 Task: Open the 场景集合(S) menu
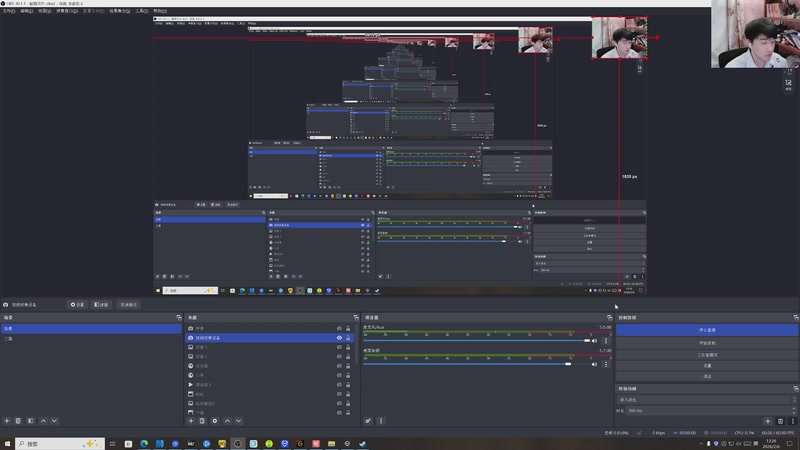[119, 11]
